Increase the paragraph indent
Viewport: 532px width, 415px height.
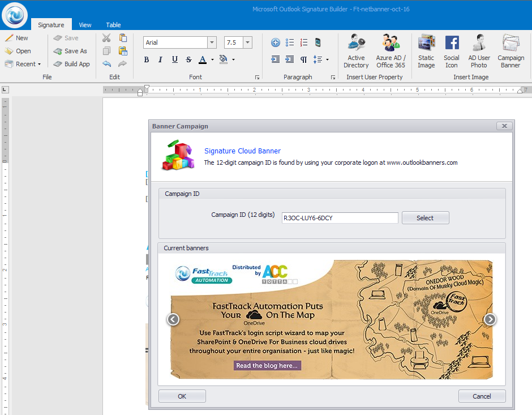(x=290, y=59)
